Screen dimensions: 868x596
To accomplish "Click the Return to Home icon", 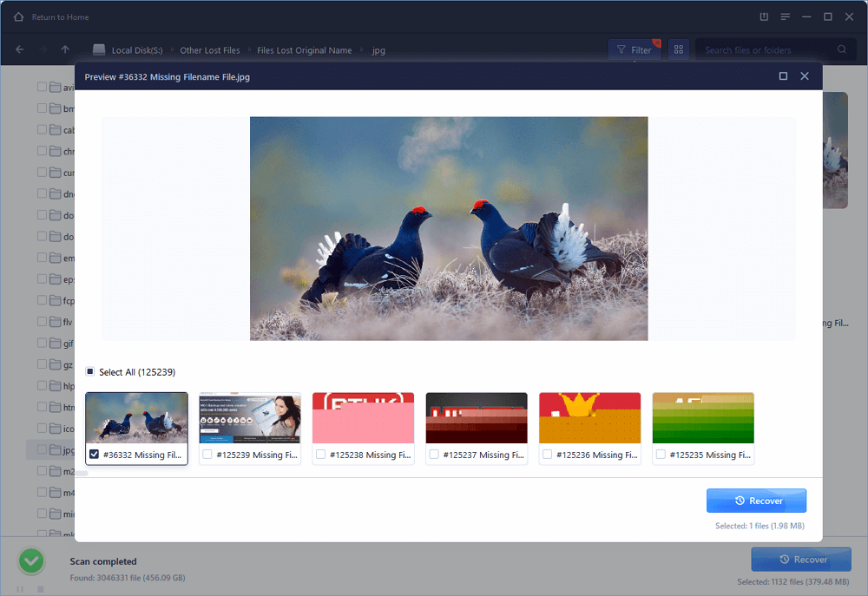I will coord(18,16).
